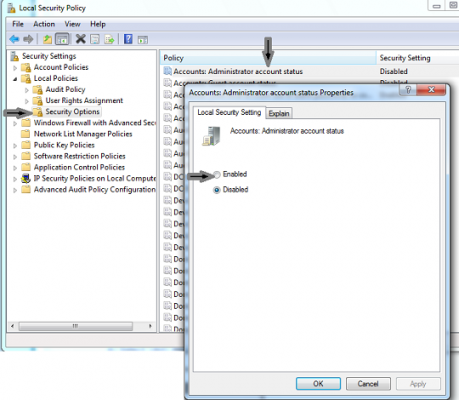459x400 pixels.
Task: Select Security Options in the tree
Action: (72, 112)
